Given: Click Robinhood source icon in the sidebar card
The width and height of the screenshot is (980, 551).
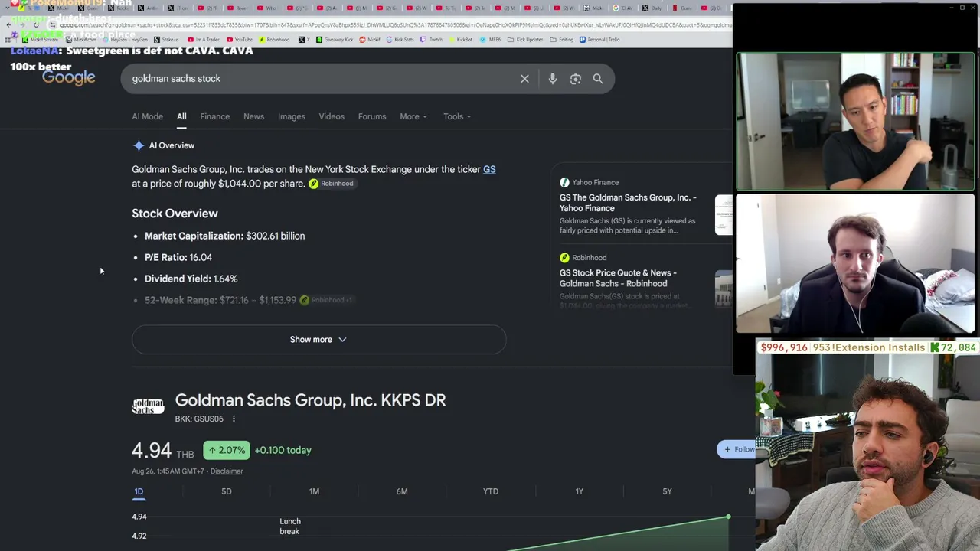Looking at the screenshot, I should click(564, 258).
